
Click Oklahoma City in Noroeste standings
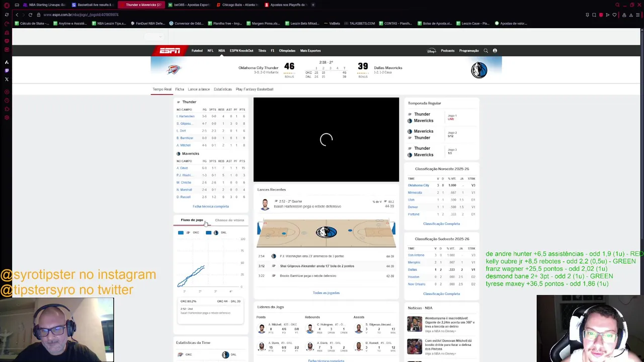pyautogui.click(x=419, y=185)
